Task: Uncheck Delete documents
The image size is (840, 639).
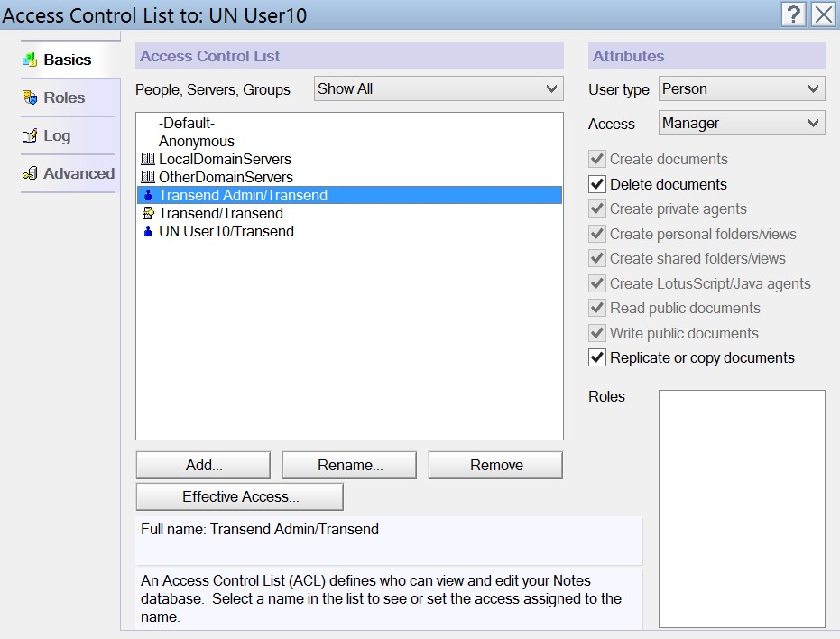Action: point(596,184)
